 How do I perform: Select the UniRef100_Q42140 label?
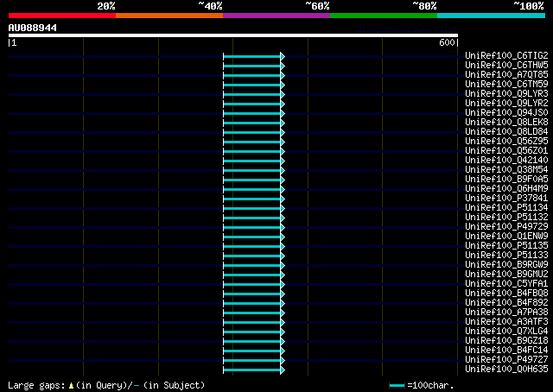click(506, 161)
